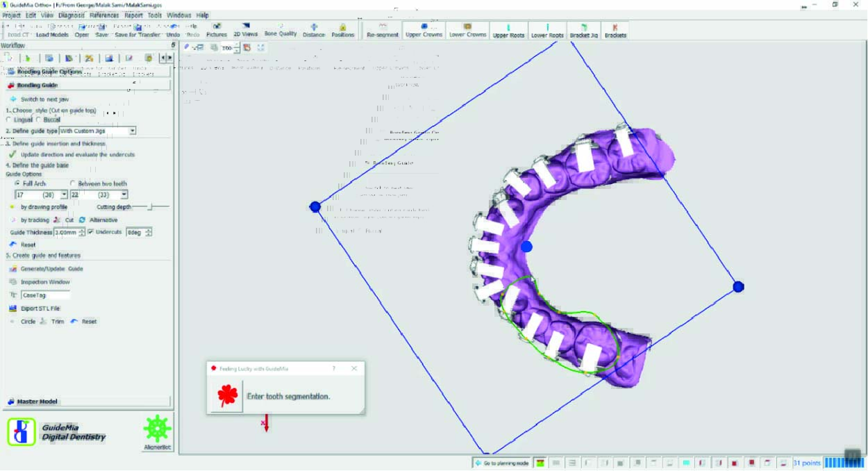Image resolution: width=868 pixels, height=471 pixels.
Task: Open the Diagnosis menu
Action: pos(72,15)
